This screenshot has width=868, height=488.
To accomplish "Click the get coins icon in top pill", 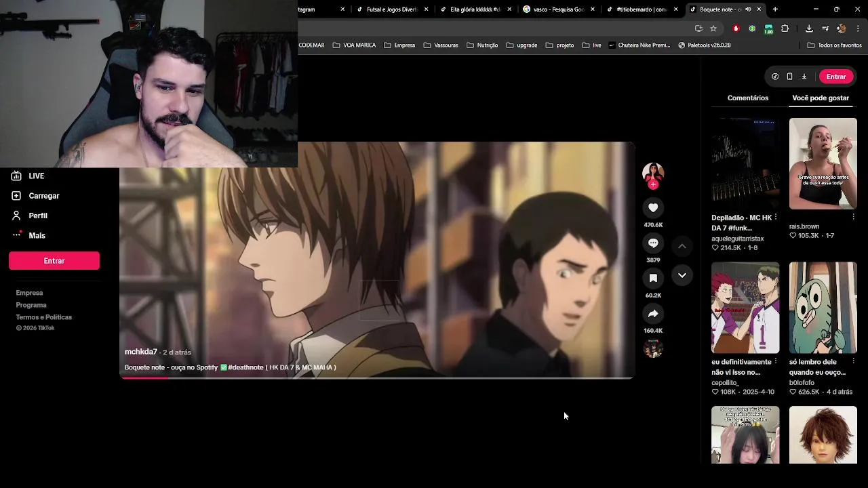I will (775, 77).
